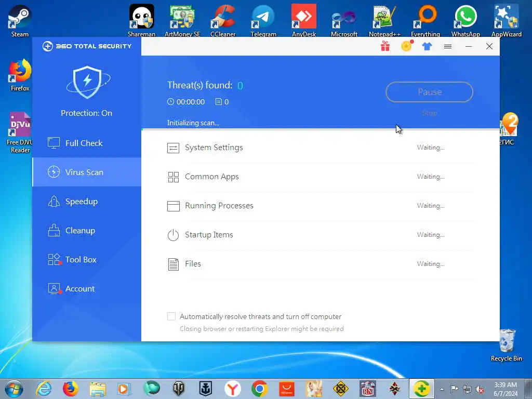
Task: Click the 360 Total Security logo
Action: click(87, 46)
